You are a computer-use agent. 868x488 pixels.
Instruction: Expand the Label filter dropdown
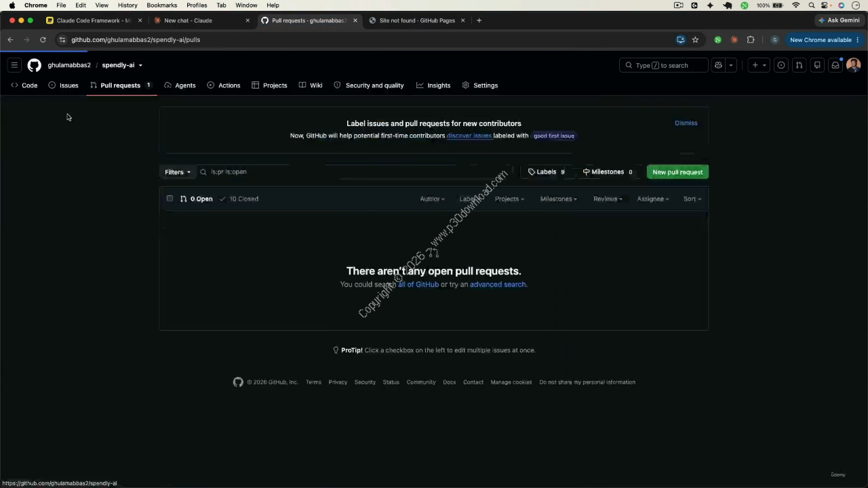tap(470, 199)
